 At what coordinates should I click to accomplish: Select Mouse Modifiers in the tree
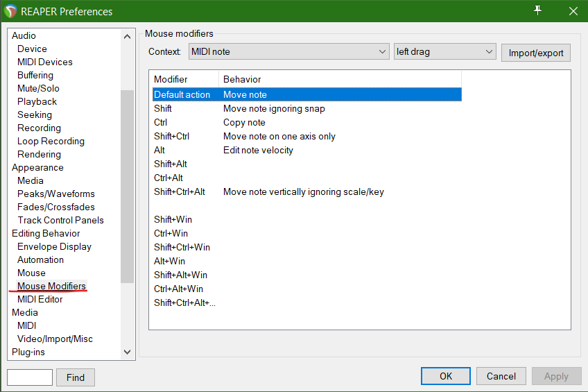(x=51, y=286)
